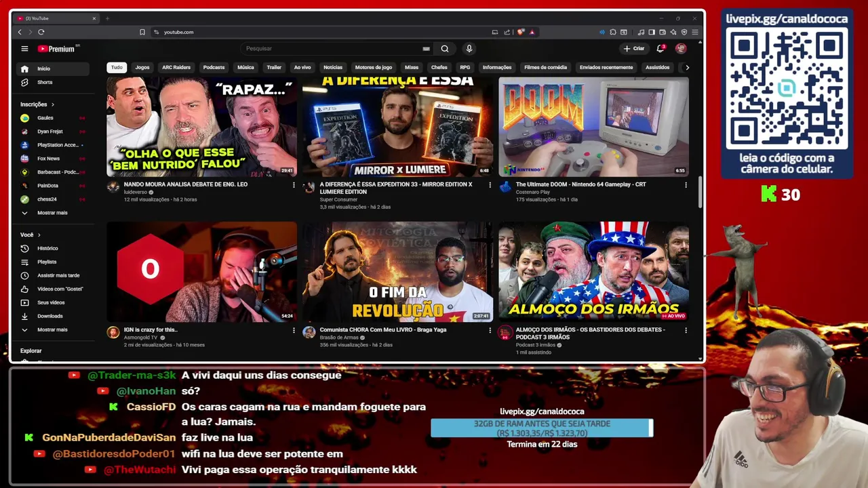Click the share icon in the address bar
This screenshot has width=868, height=488.
click(x=507, y=32)
